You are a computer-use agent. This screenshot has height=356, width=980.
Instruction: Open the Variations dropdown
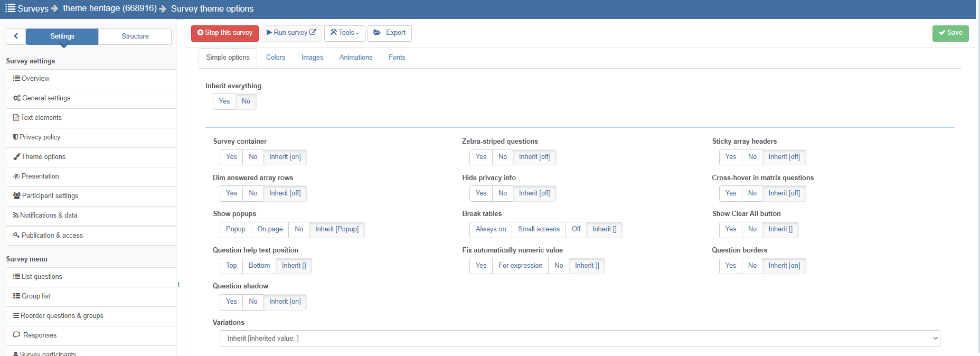[579, 339]
